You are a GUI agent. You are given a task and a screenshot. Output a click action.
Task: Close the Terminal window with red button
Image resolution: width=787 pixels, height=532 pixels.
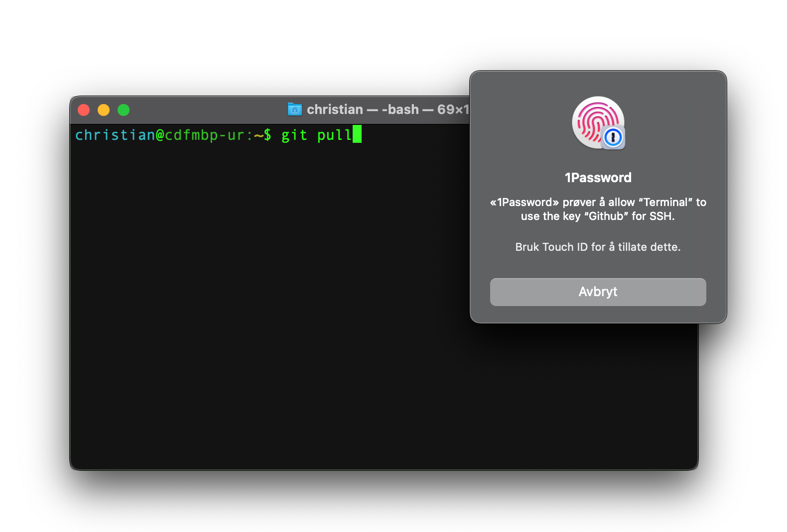click(x=84, y=109)
